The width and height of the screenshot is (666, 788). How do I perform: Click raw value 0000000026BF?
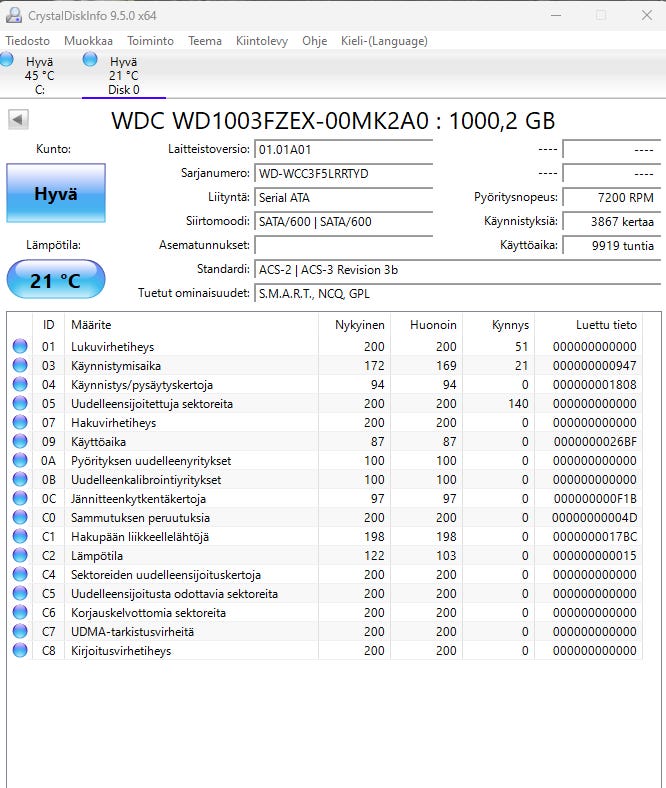(595, 441)
